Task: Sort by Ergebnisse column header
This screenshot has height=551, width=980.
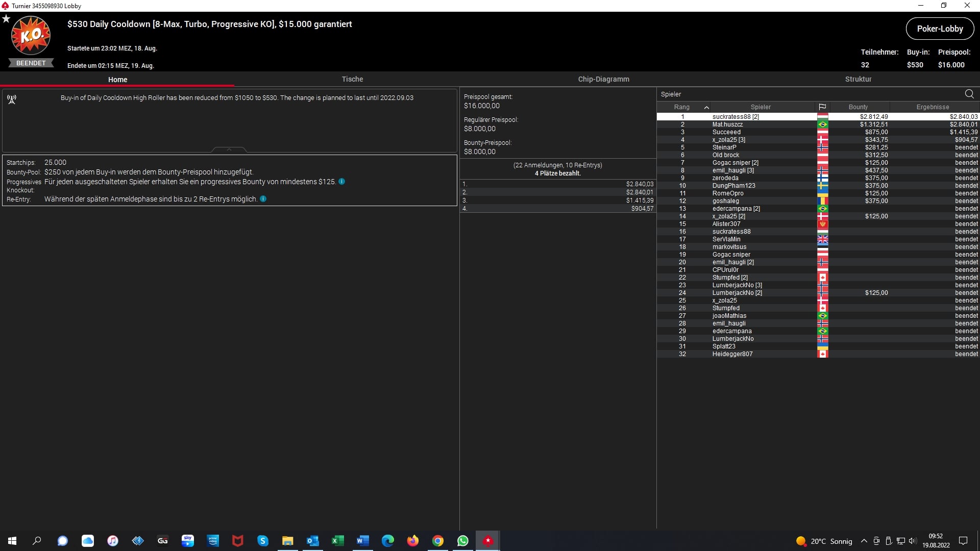Action: tap(933, 107)
